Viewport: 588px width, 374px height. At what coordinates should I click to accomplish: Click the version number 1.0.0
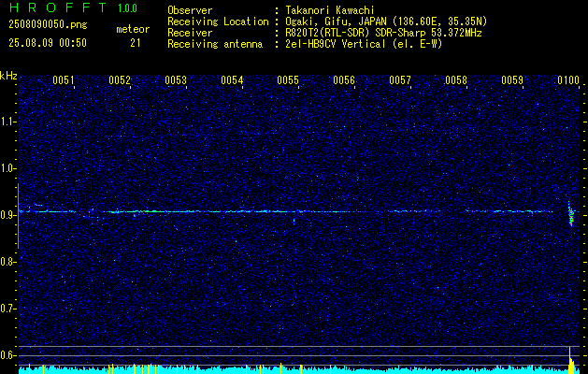click(x=127, y=8)
